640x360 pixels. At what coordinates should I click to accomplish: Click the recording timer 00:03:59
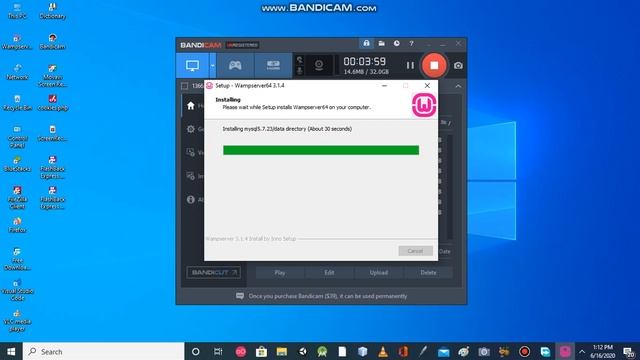point(364,61)
